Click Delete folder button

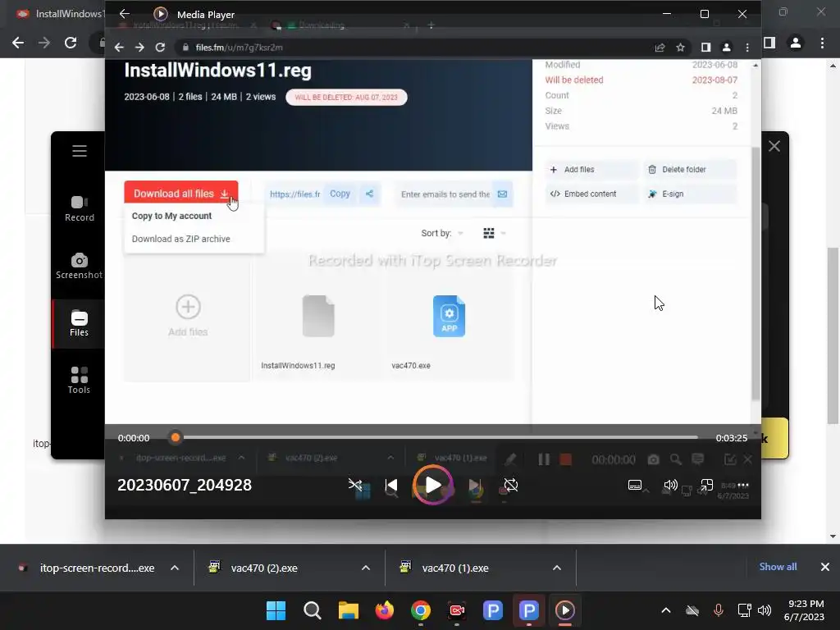(x=689, y=169)
